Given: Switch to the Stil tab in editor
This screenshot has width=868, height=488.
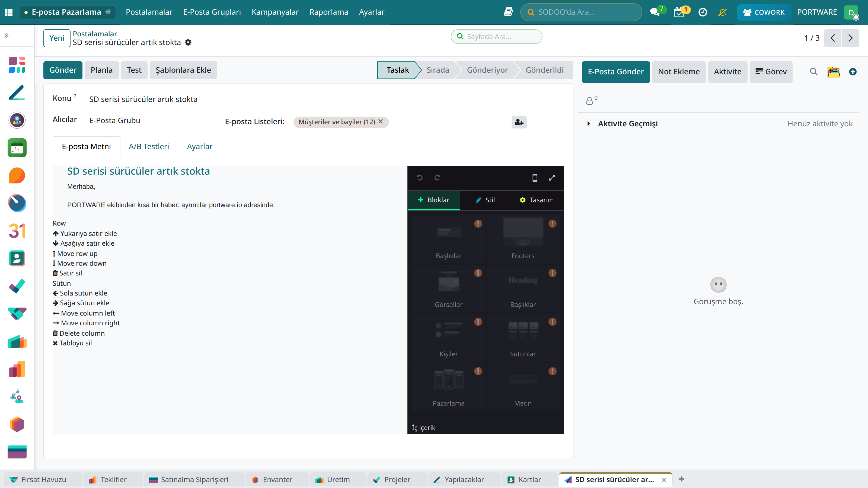Looking at the screenshot, I should coord(485,200).
